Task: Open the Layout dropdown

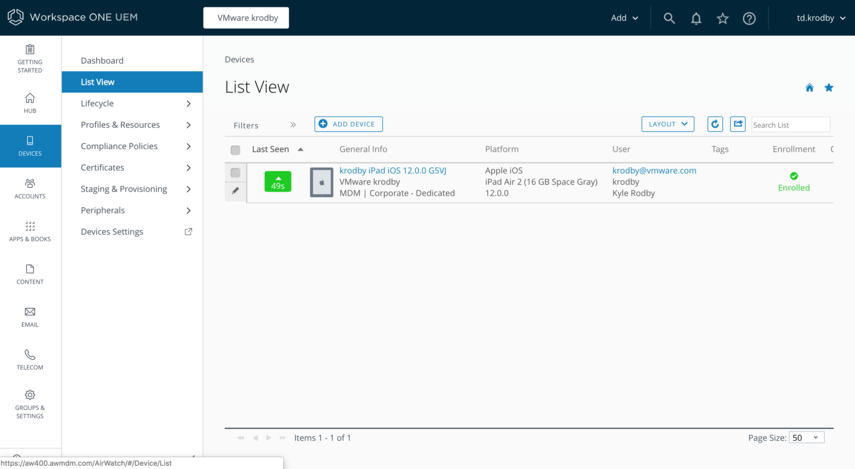Action: pos(667,124)
